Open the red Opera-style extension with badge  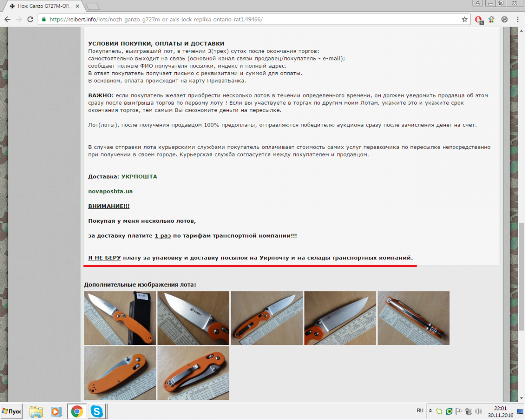point(479,20)
